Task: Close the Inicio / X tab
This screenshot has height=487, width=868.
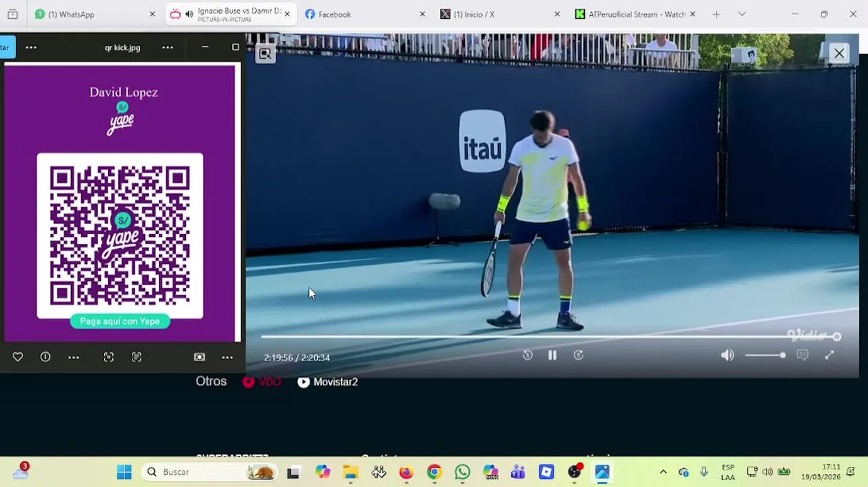Action: point(557,14)
